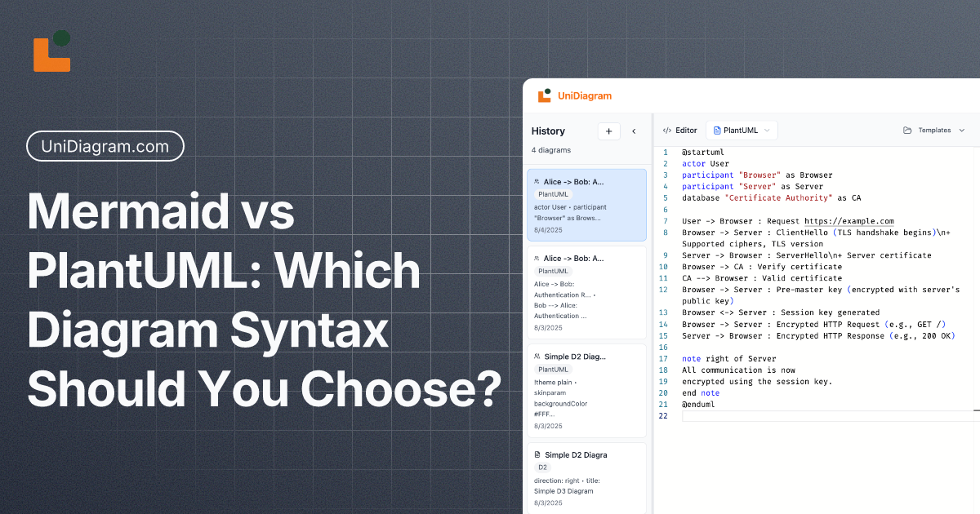
Task: Click the folder icon next to Templates
Action: pos(907,131)
